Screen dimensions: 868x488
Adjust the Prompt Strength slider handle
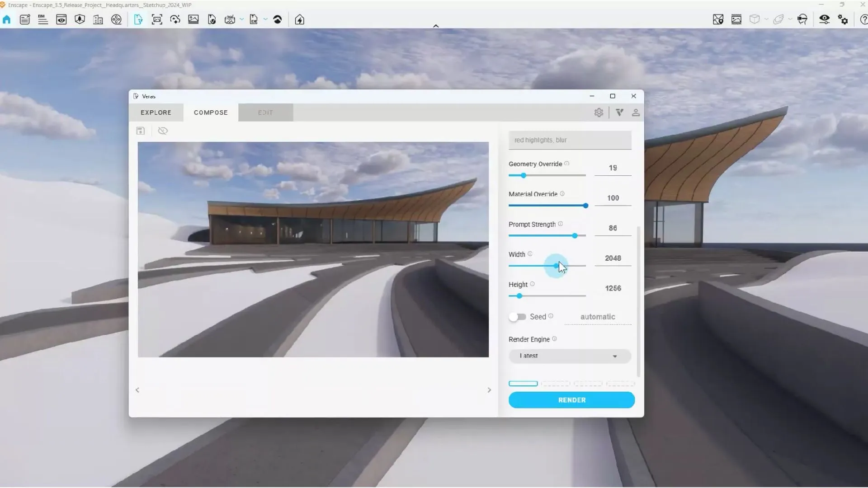pos(575,236)
